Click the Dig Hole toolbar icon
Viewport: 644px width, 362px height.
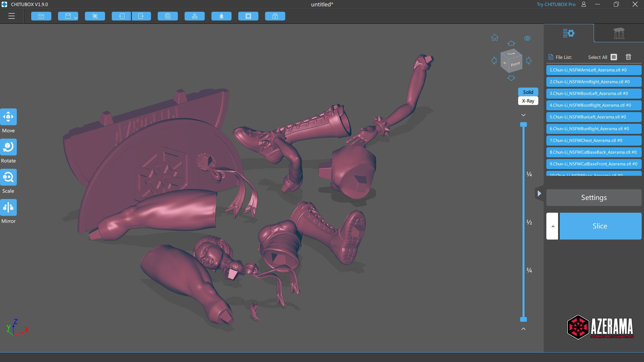(248, 16)
